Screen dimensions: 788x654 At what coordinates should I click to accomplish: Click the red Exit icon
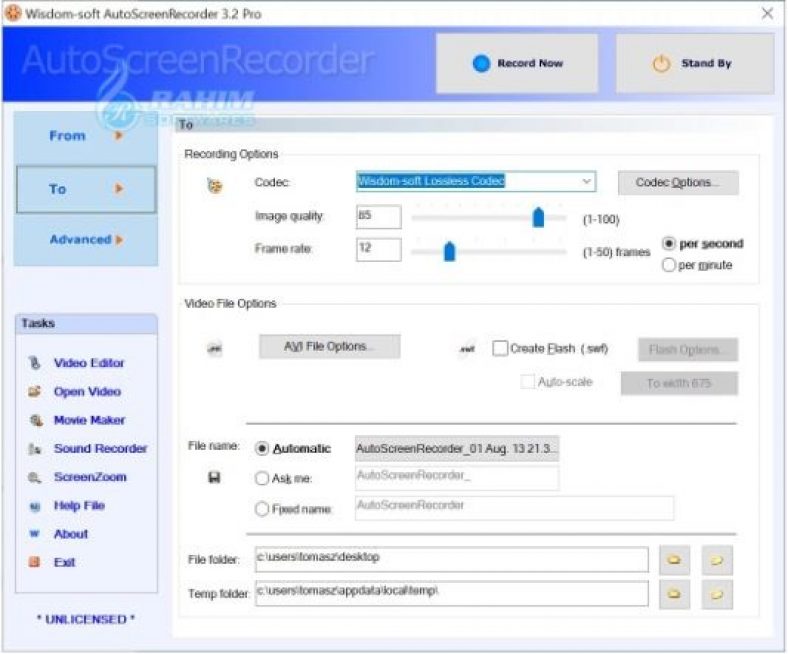[x=34, y=562]
